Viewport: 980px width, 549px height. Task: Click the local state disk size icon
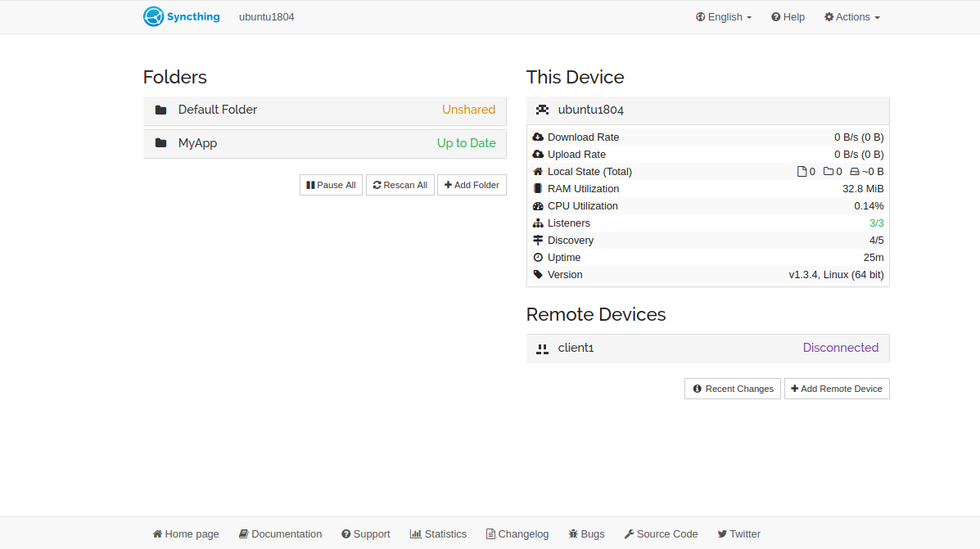coord(855,171)
